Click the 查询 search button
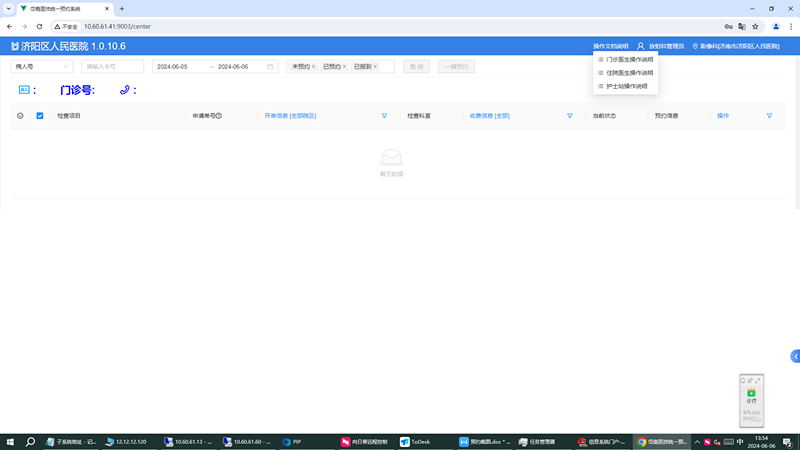This screenshot has width=800, height=450. [x=416, y=67]
